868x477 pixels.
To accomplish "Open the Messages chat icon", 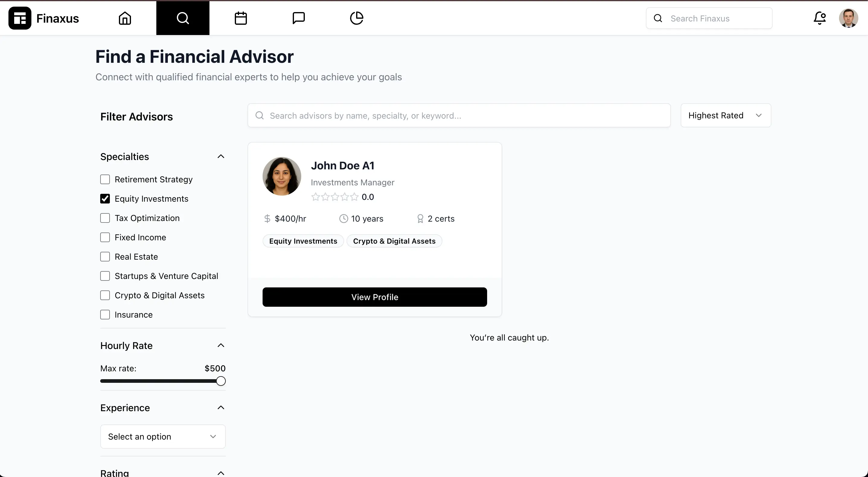I will click(298, 18).
